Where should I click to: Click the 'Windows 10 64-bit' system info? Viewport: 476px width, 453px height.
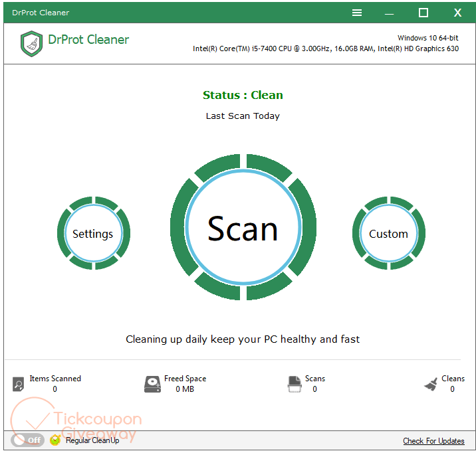428,38
